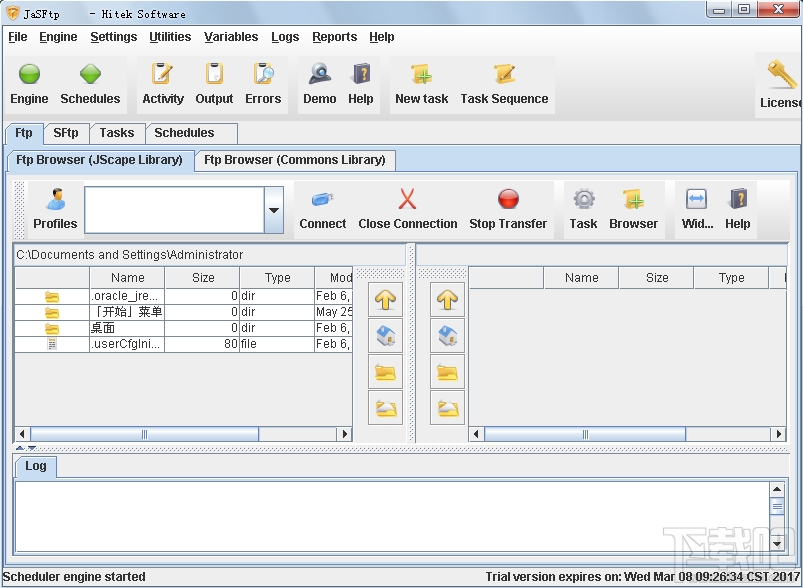The height and width of the screenshot is (588, 803).
Task: Switch to the SFtp tab
Action: tap(66, 133)
